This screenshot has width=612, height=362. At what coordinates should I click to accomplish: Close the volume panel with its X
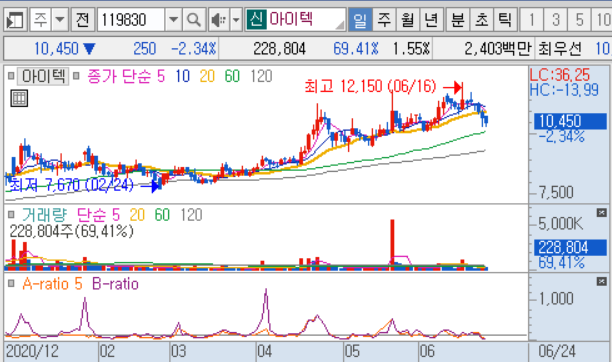(x=601, y=212)
